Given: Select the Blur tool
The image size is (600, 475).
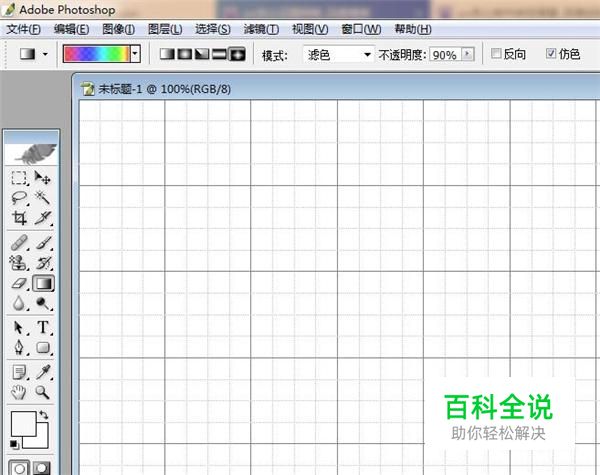Looking at the screenshot, I should (x=19, y=304).
